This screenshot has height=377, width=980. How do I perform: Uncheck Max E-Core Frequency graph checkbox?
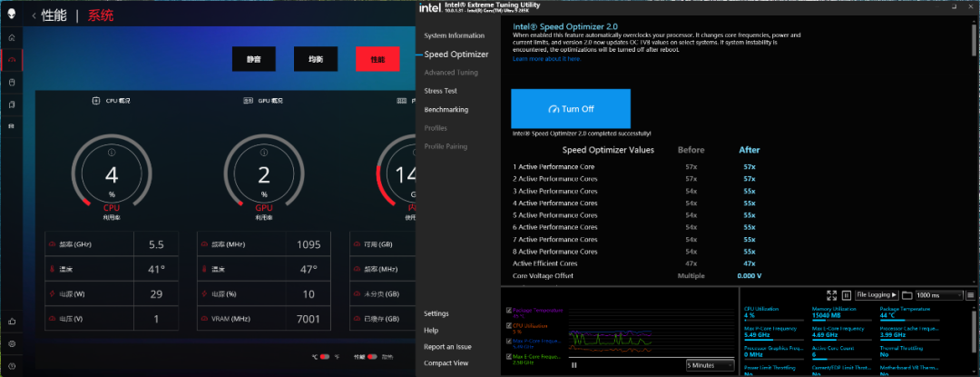pyautogui.click(x=508, y=356)
